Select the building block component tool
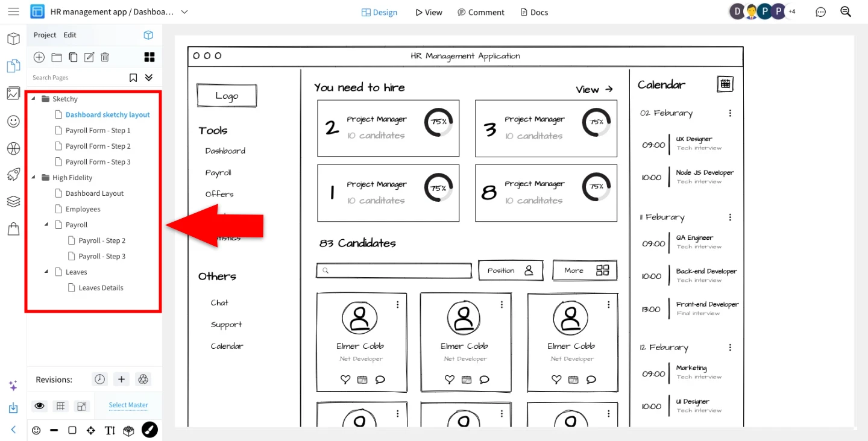The width and height of the screenshot is (868, 441). (128, 430)
